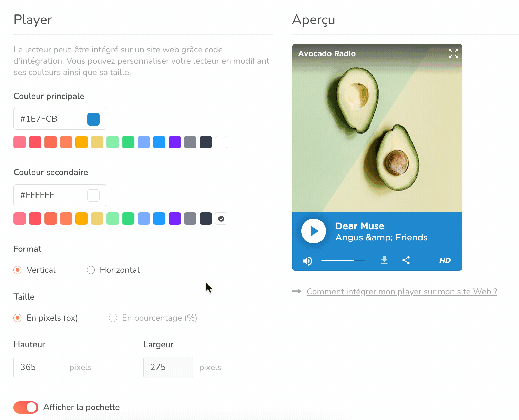Toggle the HD quality icon
Image resolution: width=519 pixels, height=420 pixels.
(445, 261)
